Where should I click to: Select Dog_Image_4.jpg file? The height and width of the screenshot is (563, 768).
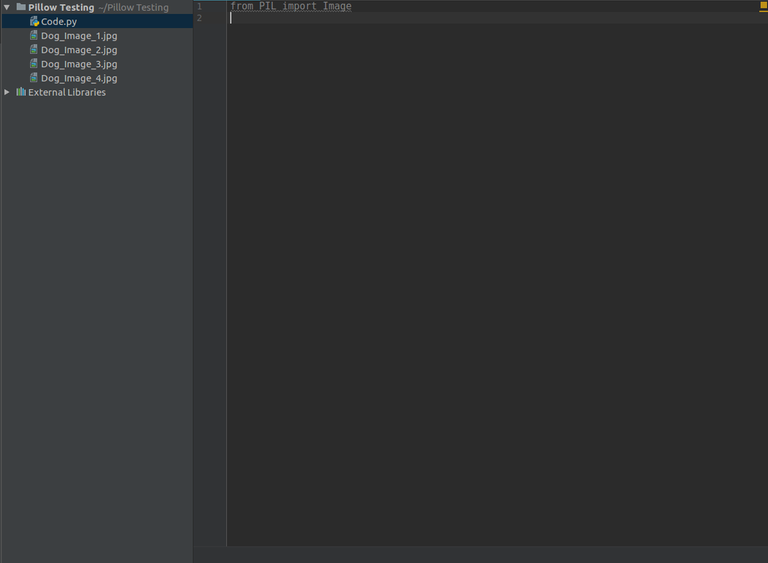coord(79,78)
